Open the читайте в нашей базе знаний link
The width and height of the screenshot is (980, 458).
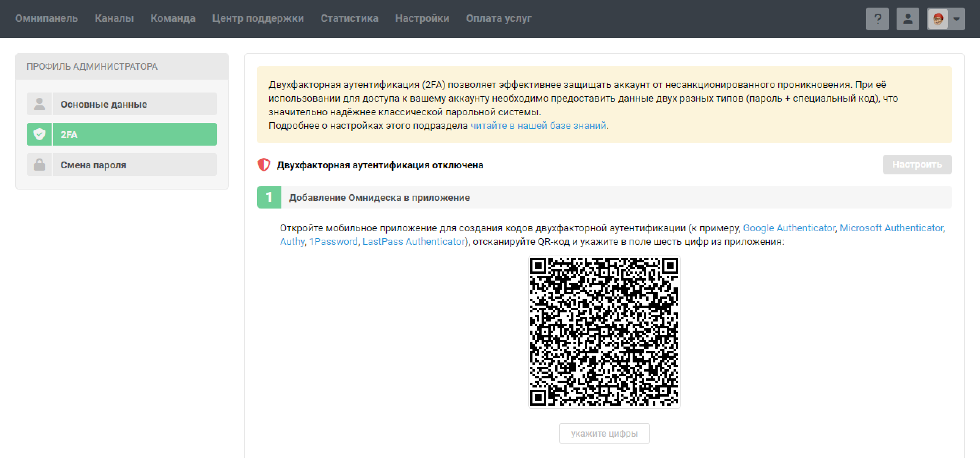pyautogui.click(x=538, y=125)
